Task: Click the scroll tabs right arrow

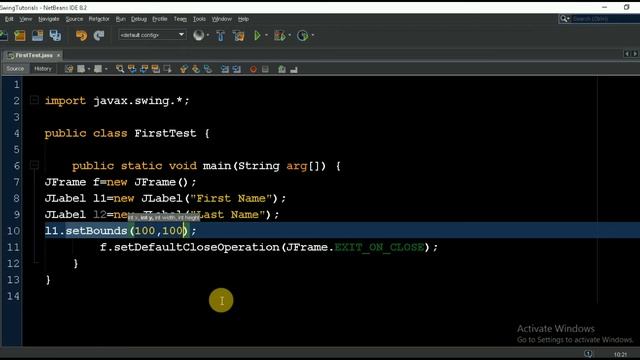Action: coord(635,54)
